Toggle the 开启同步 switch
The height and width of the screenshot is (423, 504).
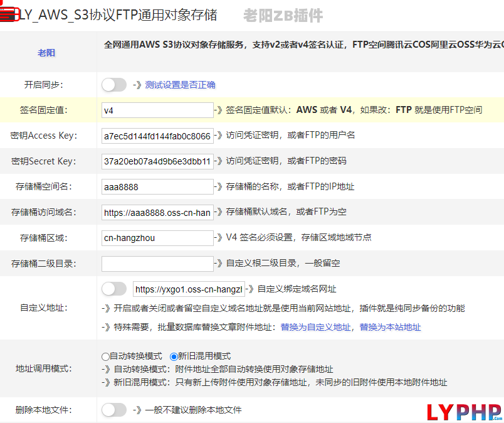(x=114, y=85)
